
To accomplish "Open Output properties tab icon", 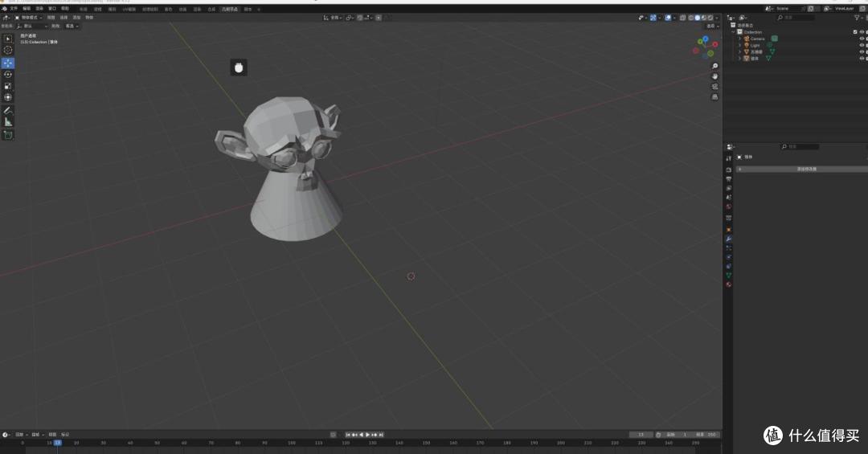I will tap(728, 179).
